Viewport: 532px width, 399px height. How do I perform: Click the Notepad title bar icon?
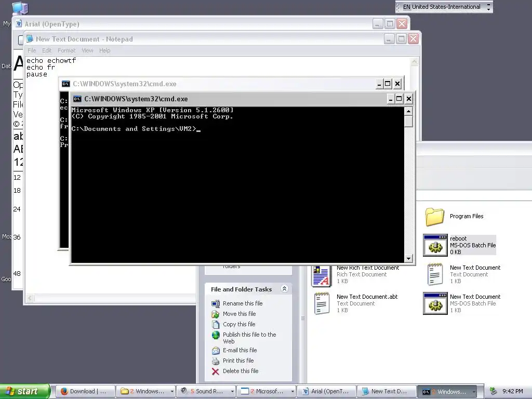click(30, 38)
